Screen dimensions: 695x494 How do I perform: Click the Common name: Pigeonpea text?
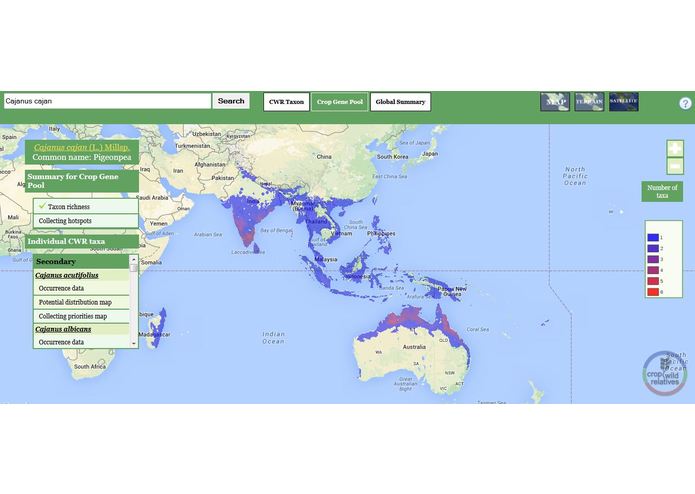pos(82,157)
